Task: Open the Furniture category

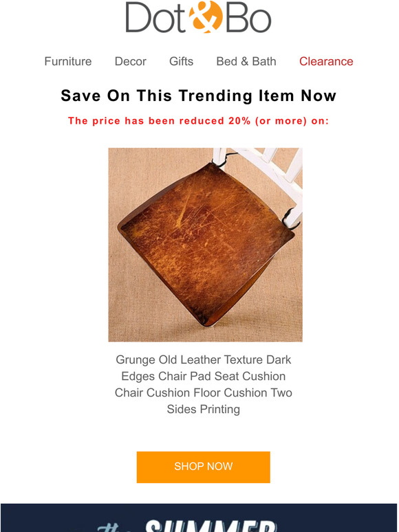Action: [68, 61]
